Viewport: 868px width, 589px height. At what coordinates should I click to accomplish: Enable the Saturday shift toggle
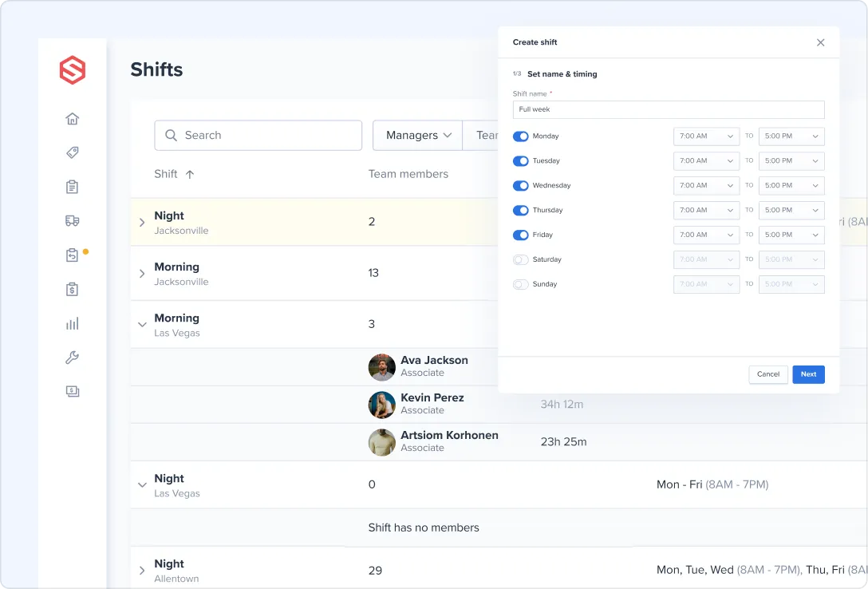pyautogui.click(x=519, y=259)
